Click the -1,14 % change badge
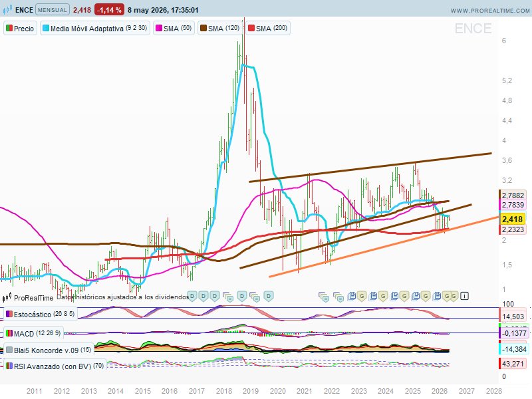 click(x=109, y=10)
